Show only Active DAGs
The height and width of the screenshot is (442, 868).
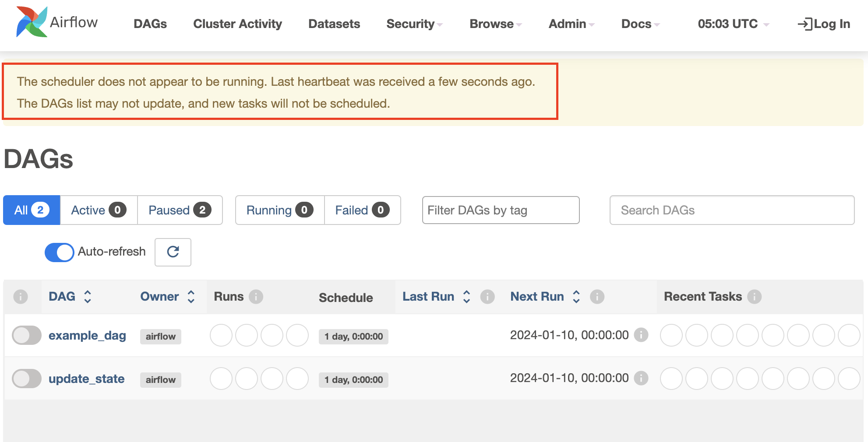(x=99, y=210)
